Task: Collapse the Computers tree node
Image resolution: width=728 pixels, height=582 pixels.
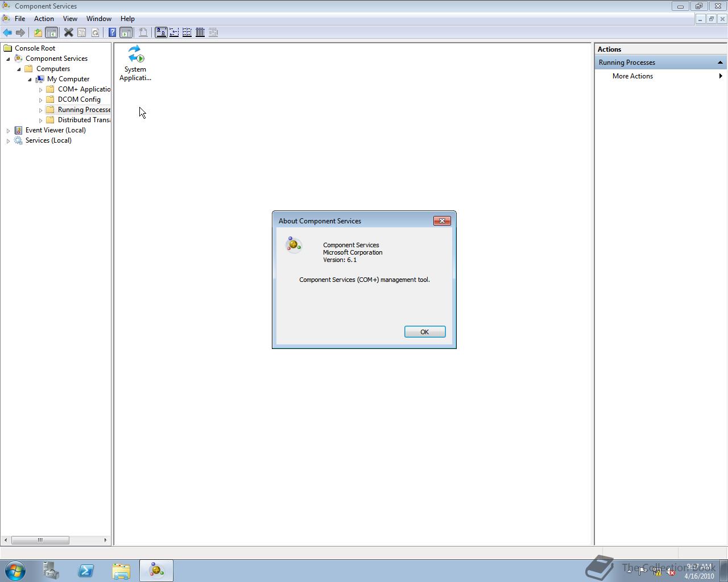Action: click(19, 69)
